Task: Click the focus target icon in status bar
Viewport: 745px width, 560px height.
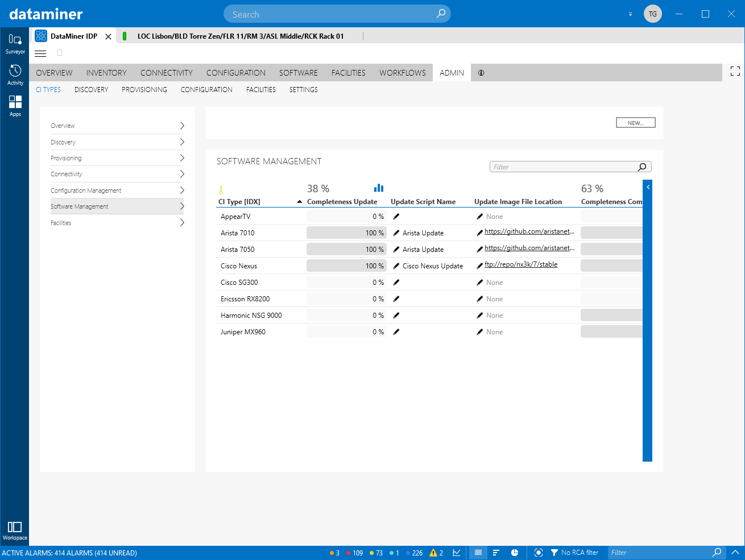Action: click(539, 553)
